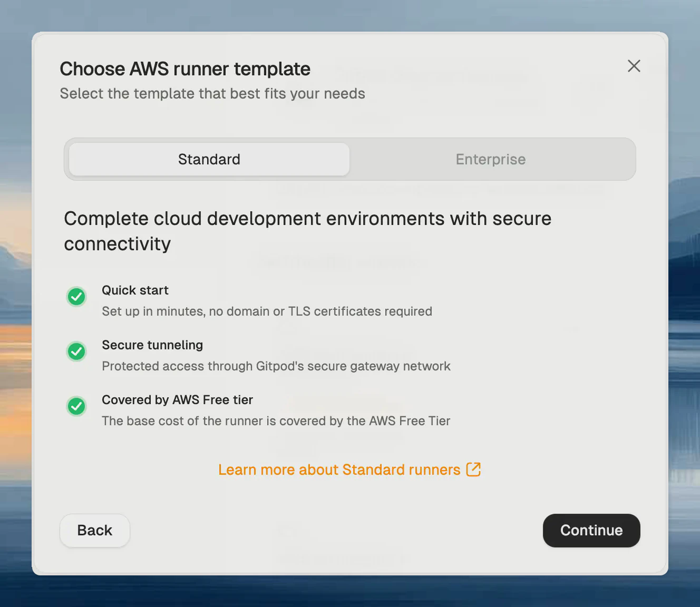Viewport: 700px width, 607px height.
Task: Click the green checkmark next to Quick start
Action: [76, 297]
